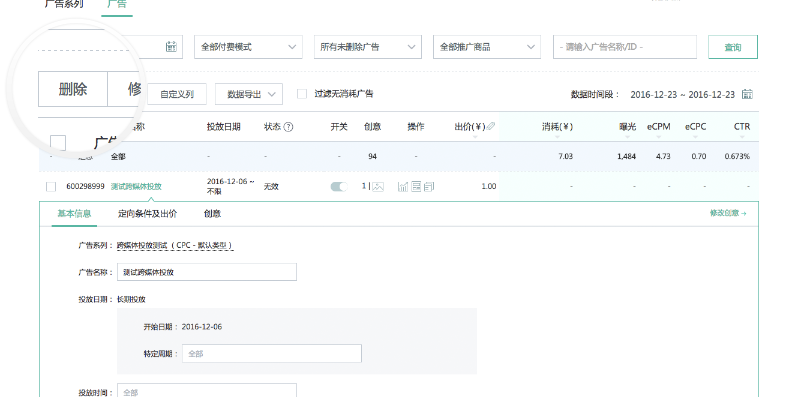The image size is (790, 397).
Task: Click the sort arrow under eCPC header
Action: (x=695, y=137)
